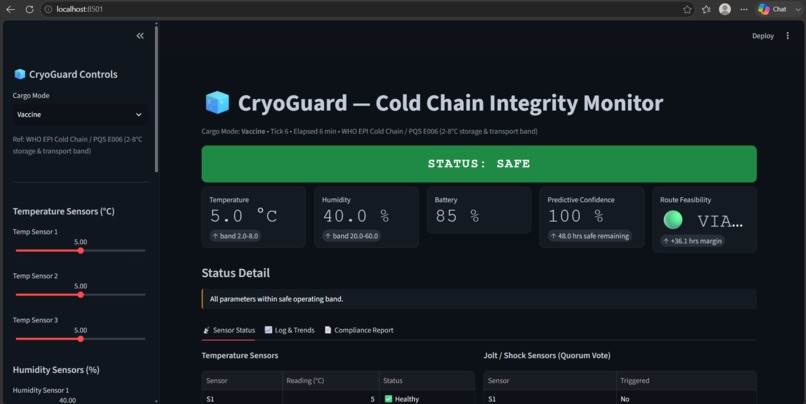Viewport: 806px width, 404px height.
Task: Collapse the sidebar with double chevron icon
Action: tap(140, 35)
